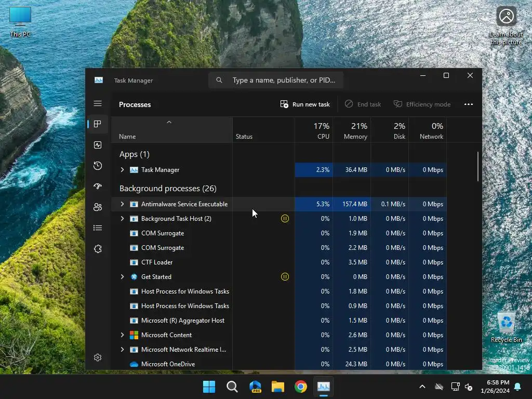Image resolution: width=532 pixels, height=399 pixels.
Task: Click the processes list vertical scrollbar
Action: pos(478,166)
